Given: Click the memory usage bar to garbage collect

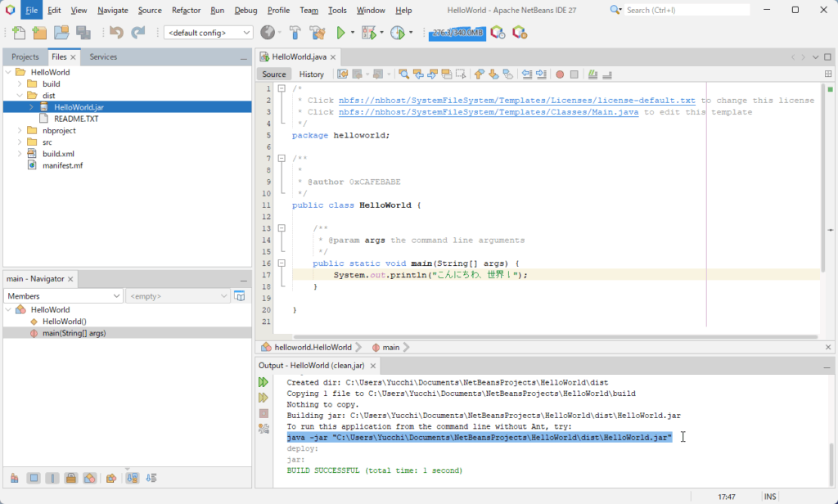Looking at the screenshot, I should click(x=457, y=34).
